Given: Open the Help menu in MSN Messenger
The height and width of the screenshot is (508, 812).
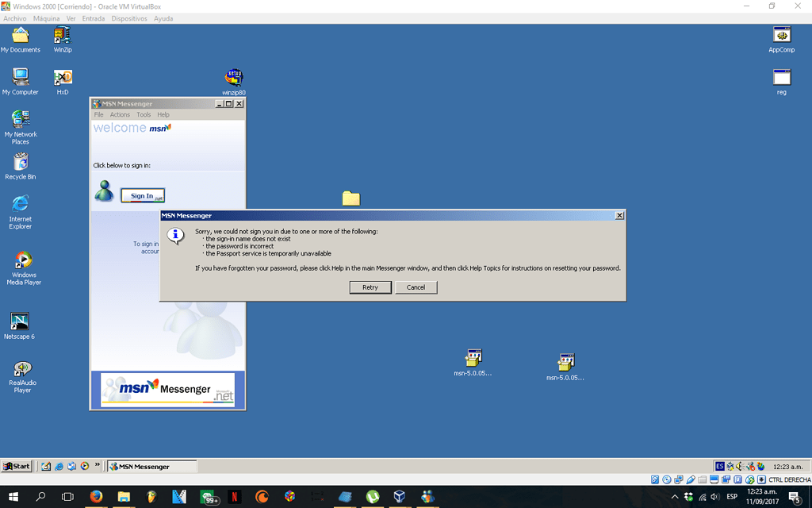Looking at the screenshot, I should 163,114.
